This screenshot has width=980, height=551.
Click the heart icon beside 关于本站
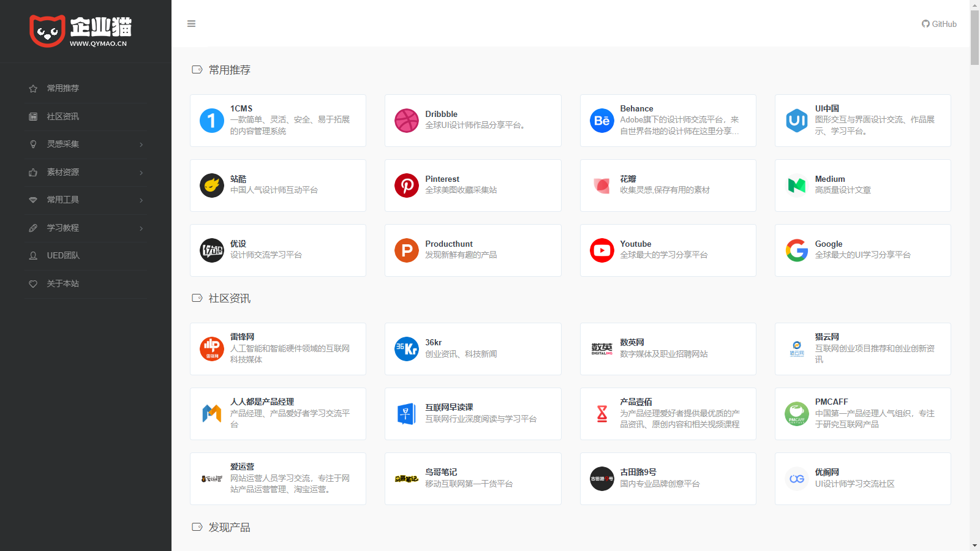(x=33, y=283)
